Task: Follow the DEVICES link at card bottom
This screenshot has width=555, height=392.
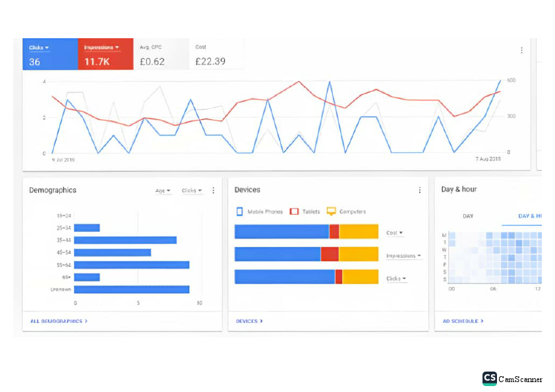Action: click(248, 321)
